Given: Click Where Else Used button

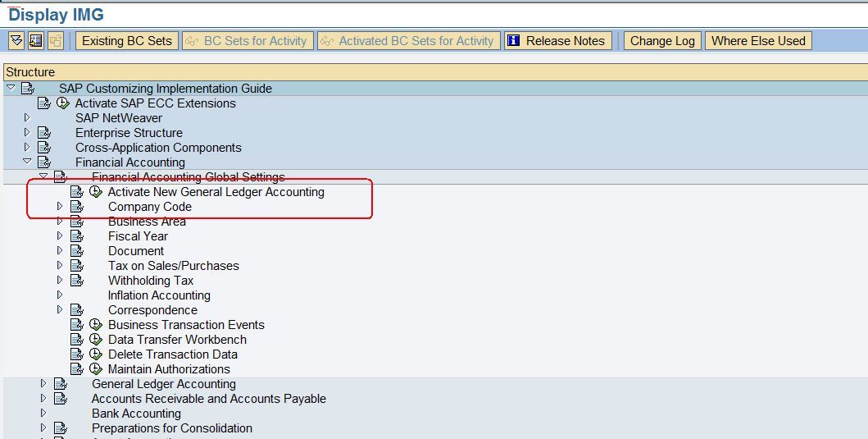Looking at the screenshot, I should pyautogui.click(x=758, y=41).
